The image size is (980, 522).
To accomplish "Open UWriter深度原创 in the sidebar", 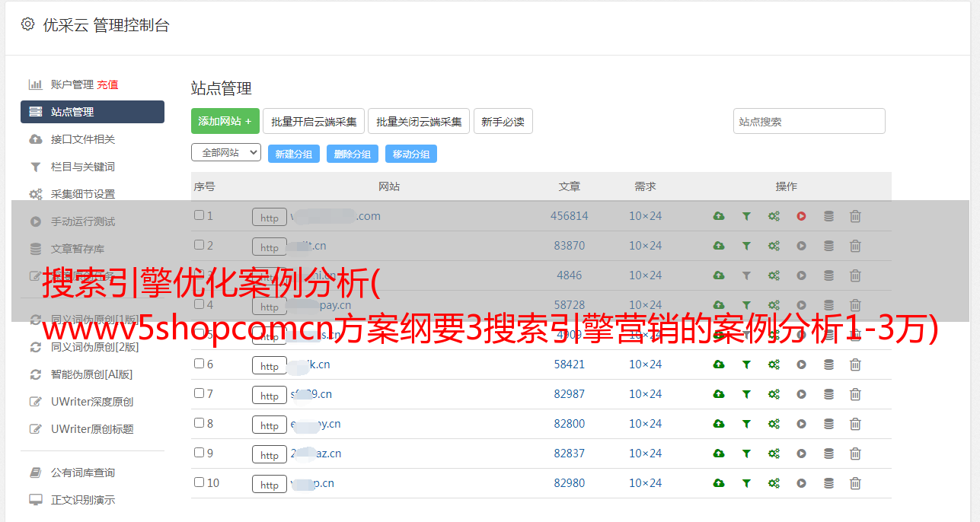I will pos(92,402).
